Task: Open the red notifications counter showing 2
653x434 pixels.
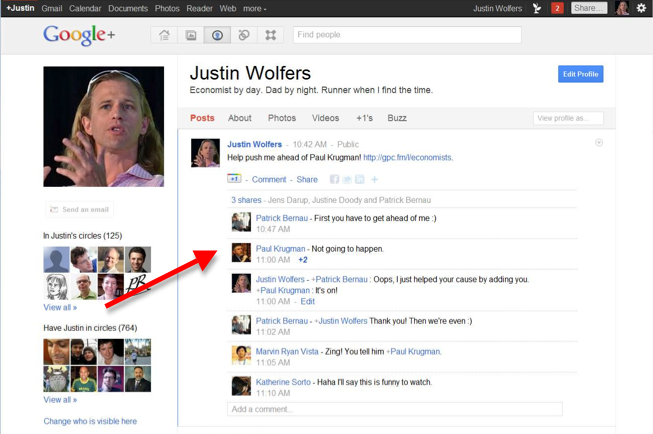Action: [557, 8]
